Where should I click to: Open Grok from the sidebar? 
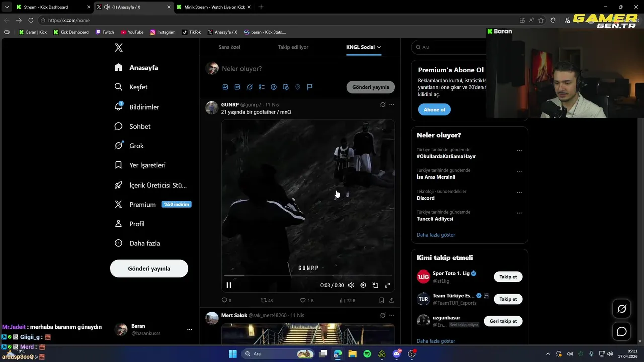click(129, 146)
